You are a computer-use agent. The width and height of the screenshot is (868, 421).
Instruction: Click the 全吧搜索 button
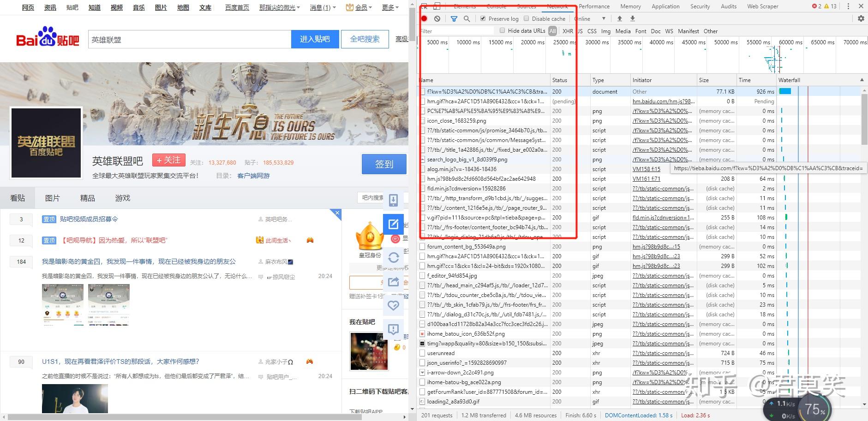point(365,39)
